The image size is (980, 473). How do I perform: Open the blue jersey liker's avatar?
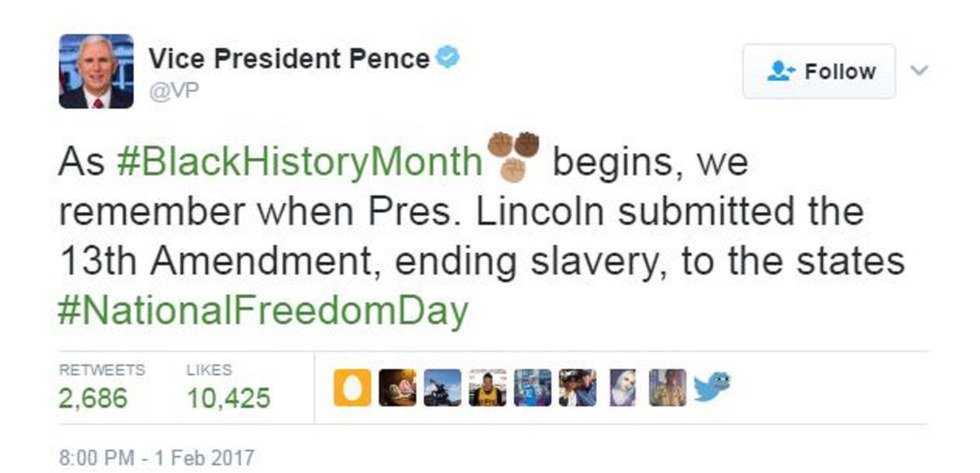pyautogui.click(x=532, y=387)
